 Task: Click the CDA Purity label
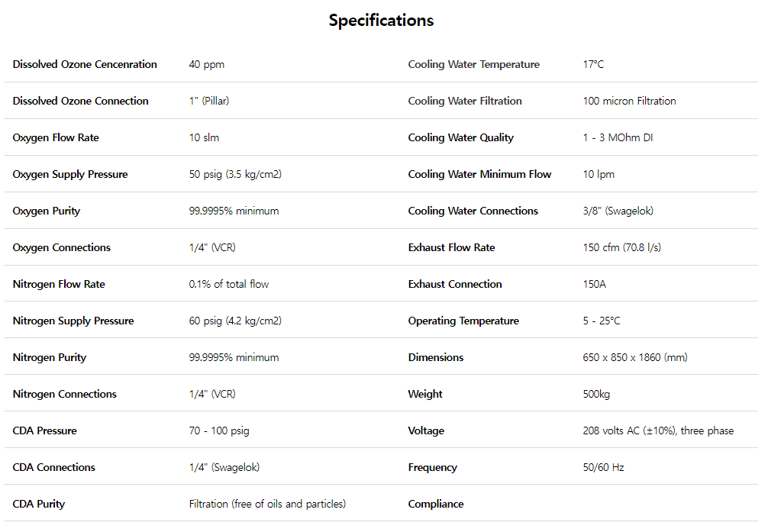39,505
